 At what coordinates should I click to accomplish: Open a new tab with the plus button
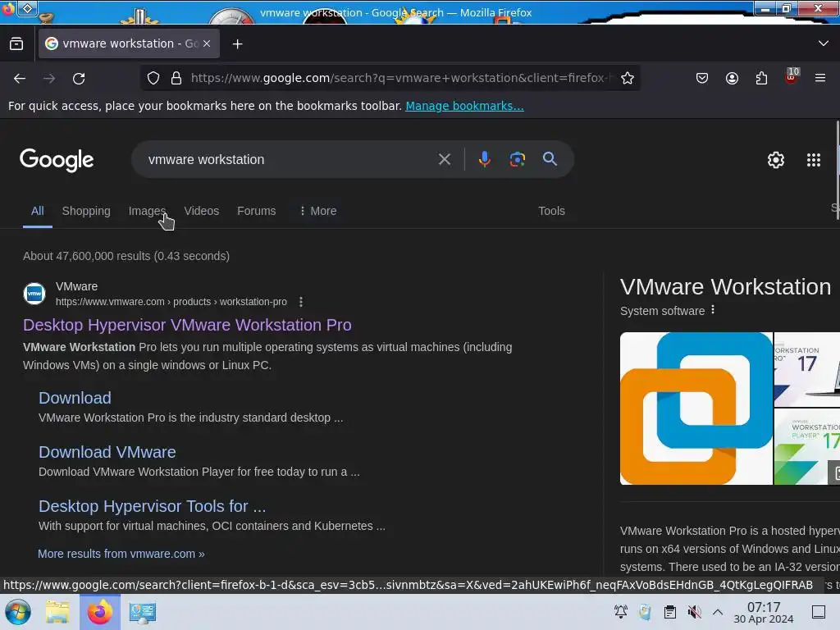click(237, 44)
